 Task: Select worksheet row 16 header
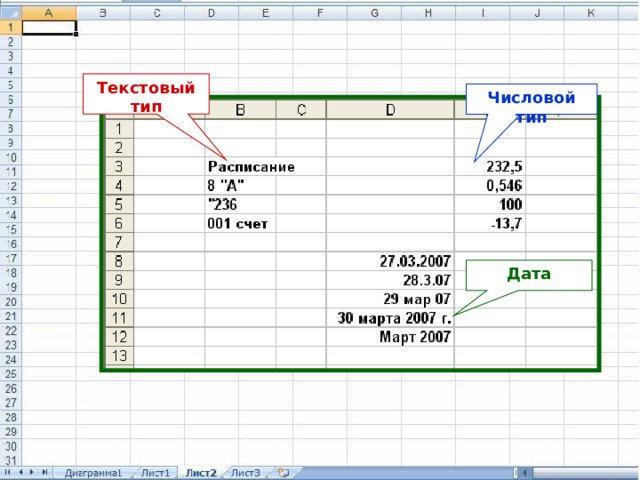pyautogui.click(x=11, y=244)
